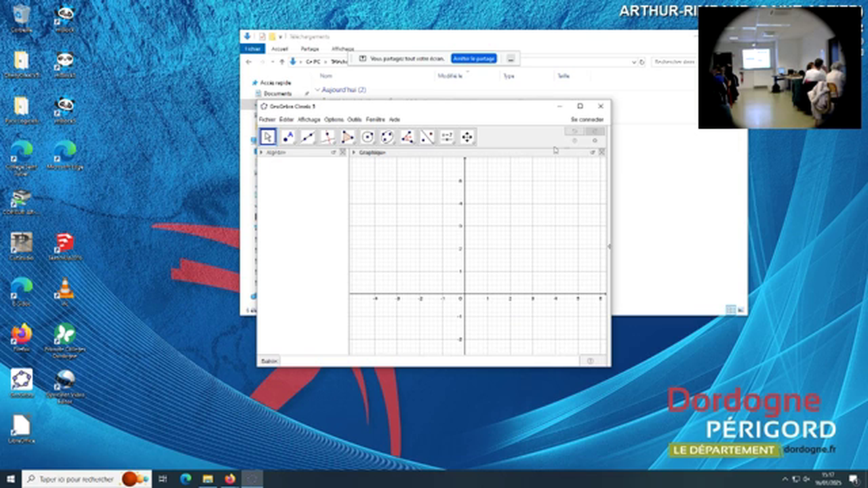Click the GeoGebra Saisie input field
The width and height of the screenshot is (868, 488).
point(431,361)
